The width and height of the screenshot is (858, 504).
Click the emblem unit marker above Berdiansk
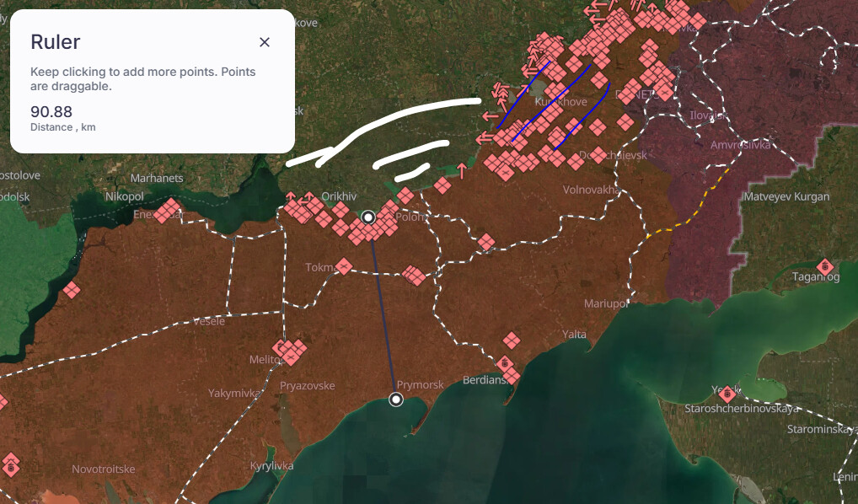pyautogui.click(x=505, y=363)
